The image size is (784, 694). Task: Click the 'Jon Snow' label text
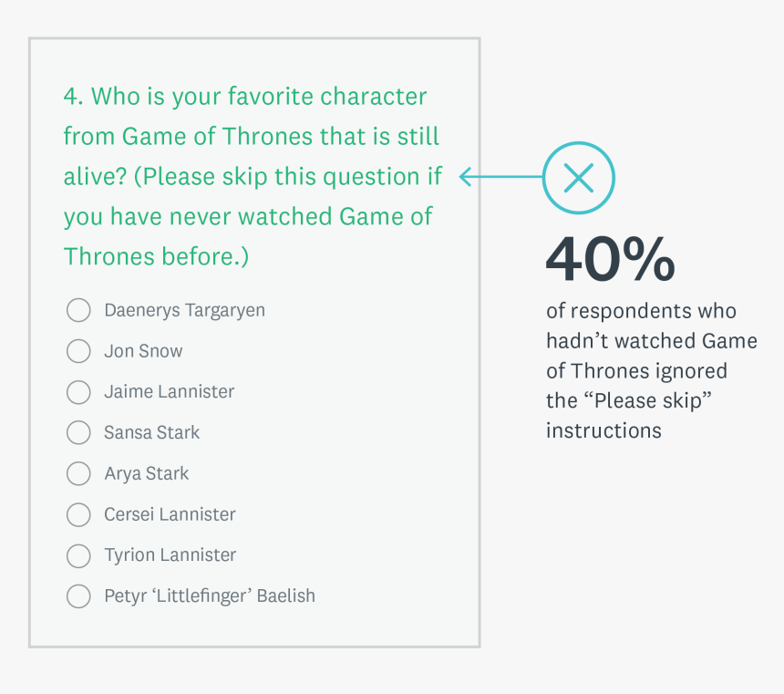click(x=143, y=351)
